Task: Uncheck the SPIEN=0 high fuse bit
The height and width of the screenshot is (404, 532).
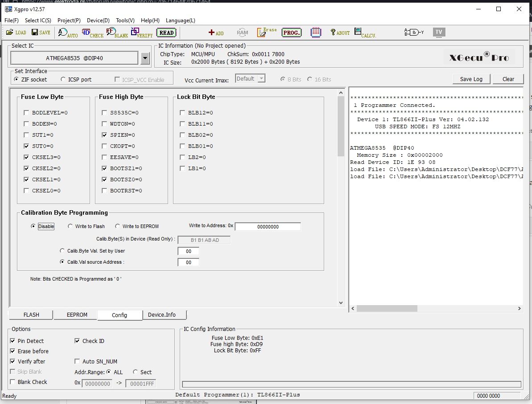Action: (x=104, y=135)
